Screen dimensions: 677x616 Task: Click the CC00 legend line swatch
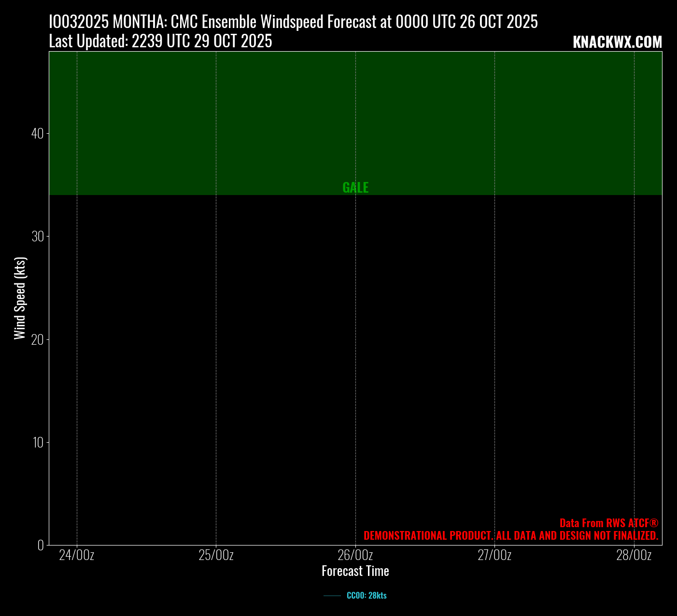click(x=332, y=596)
